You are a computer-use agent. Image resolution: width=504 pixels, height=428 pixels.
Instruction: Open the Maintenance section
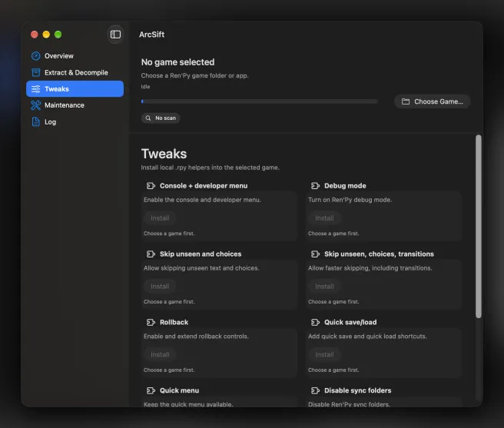click(x=75, y=105)
